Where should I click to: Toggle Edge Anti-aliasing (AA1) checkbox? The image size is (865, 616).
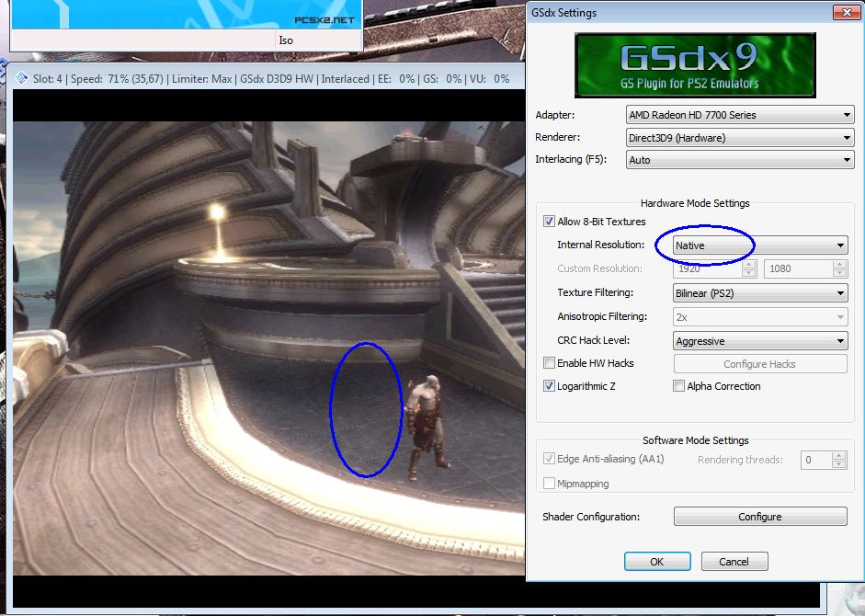click(x=549, y=458)
